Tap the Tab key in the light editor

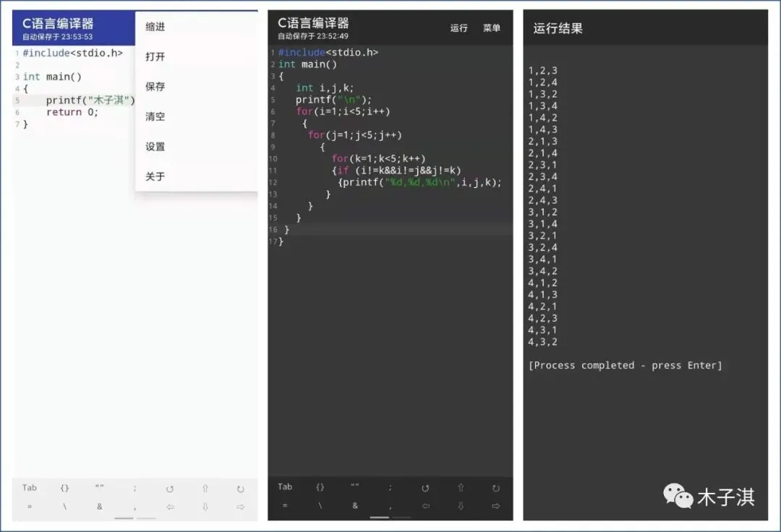tap(30, 488)
